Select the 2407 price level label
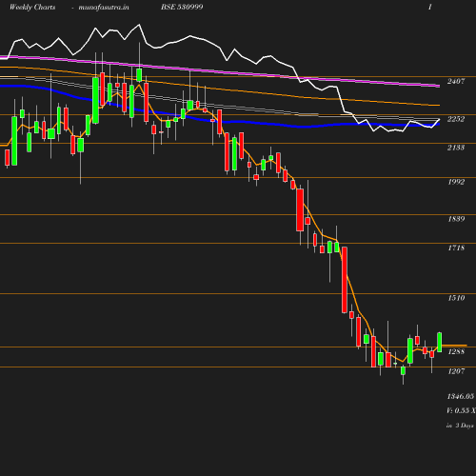Viewport: 476px width, 476px height. [456, 81]
